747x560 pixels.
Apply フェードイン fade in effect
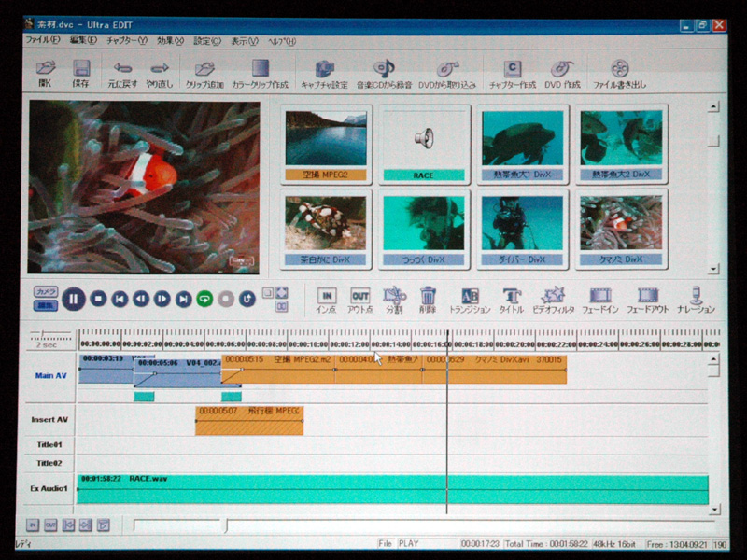pyautogui.click(x=600, y=297)
